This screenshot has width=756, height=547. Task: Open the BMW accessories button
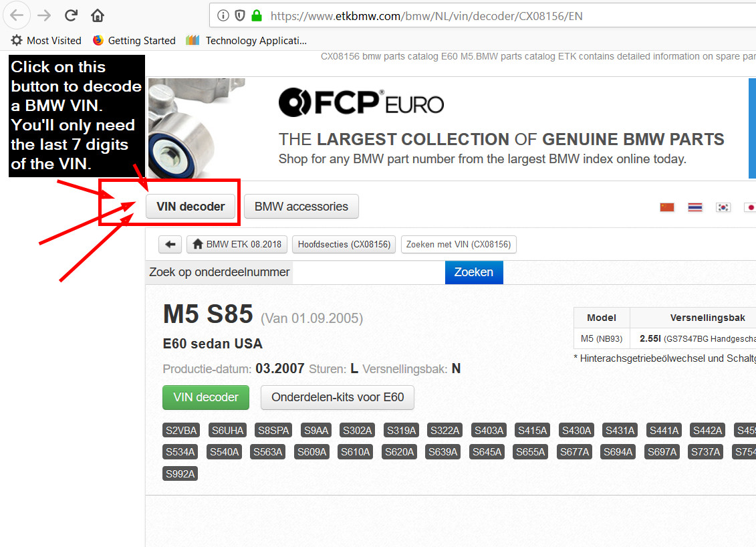tap(301, 207)
